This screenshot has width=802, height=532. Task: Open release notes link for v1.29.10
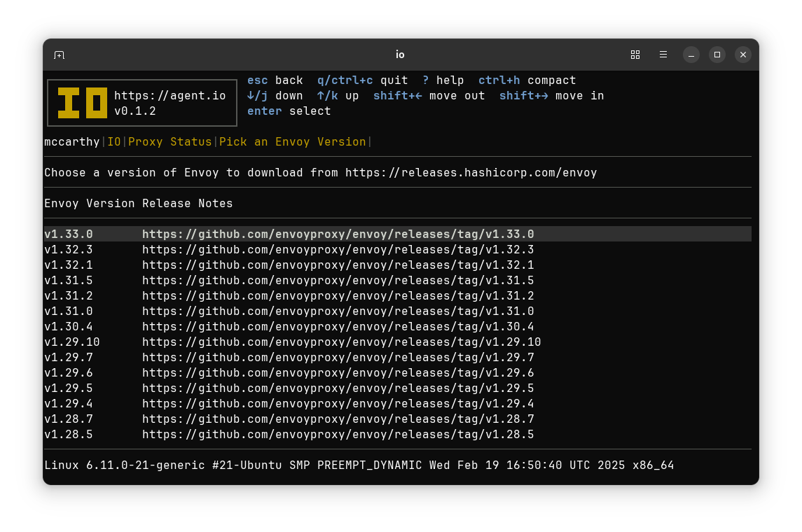[342, 342]
